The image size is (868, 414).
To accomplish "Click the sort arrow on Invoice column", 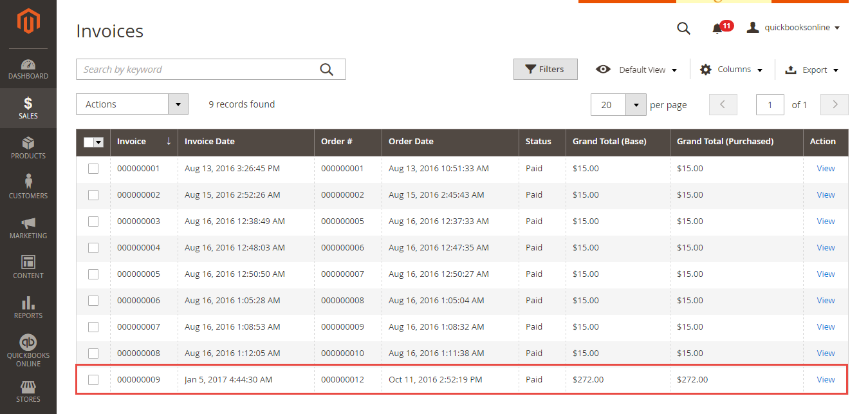I will pyautogui.click(x=169, y=141).
